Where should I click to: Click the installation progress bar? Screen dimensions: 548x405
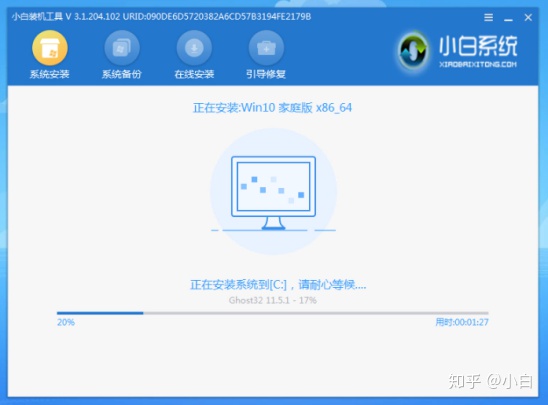[273, 313]
